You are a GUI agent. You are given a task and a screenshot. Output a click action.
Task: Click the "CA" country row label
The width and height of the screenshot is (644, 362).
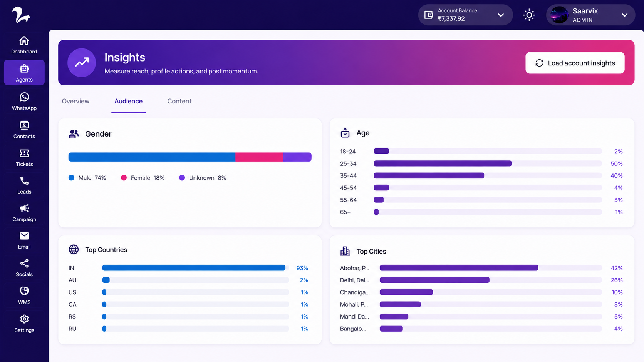[72, 304]
